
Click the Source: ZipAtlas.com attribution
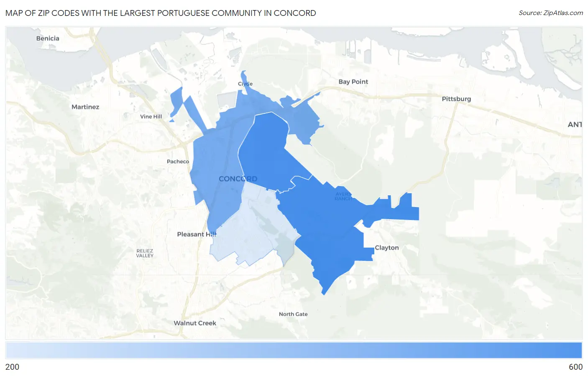[x=551, y=13]
